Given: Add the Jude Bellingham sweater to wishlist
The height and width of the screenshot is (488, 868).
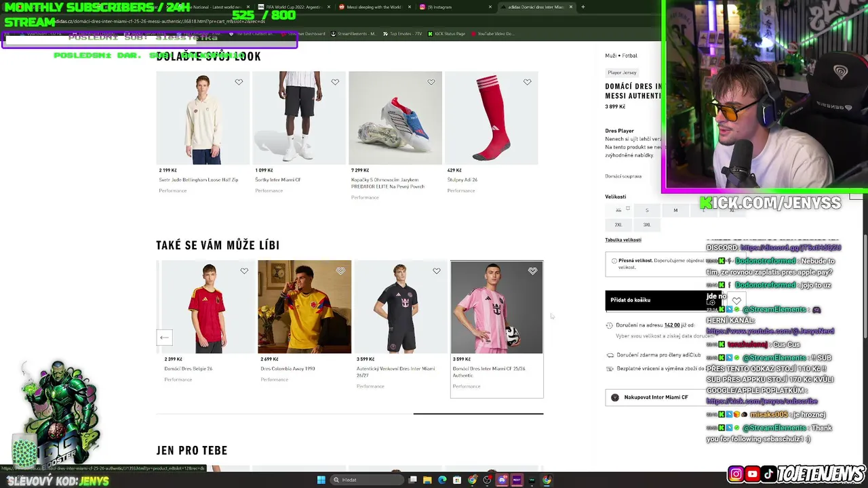Looking at the screenshot, I should (x=239, y=82).
